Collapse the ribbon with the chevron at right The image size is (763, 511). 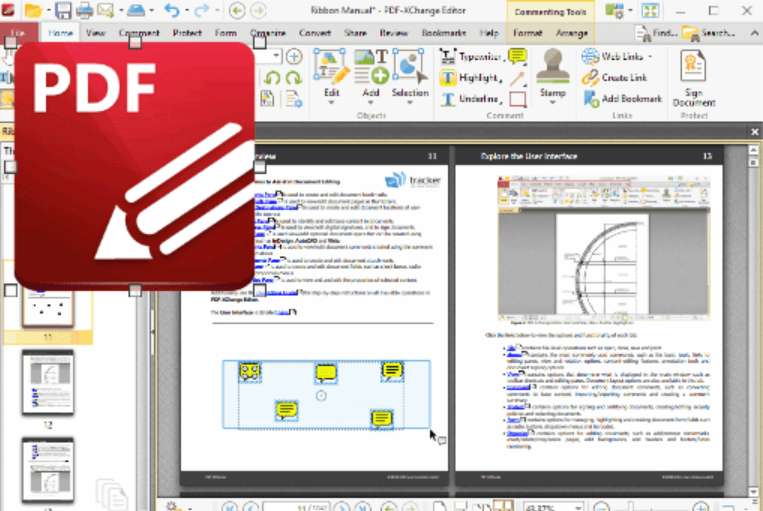point(755,33)
